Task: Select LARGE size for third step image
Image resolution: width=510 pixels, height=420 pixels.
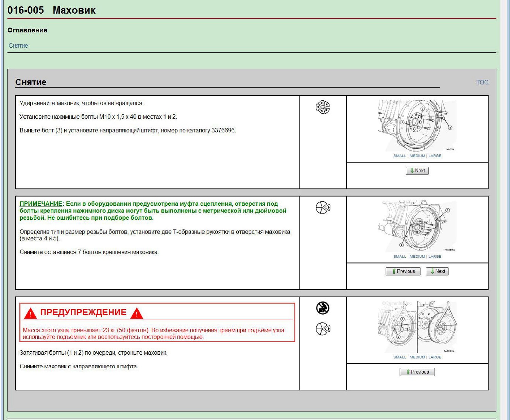Action: pos(435,357)
